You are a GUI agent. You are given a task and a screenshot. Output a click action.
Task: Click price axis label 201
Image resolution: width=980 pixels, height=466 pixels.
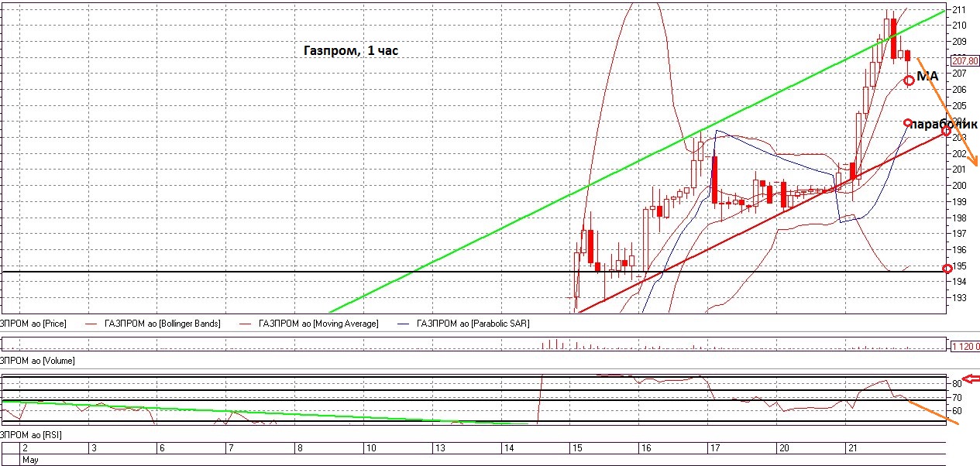click(x=960, y=170)
